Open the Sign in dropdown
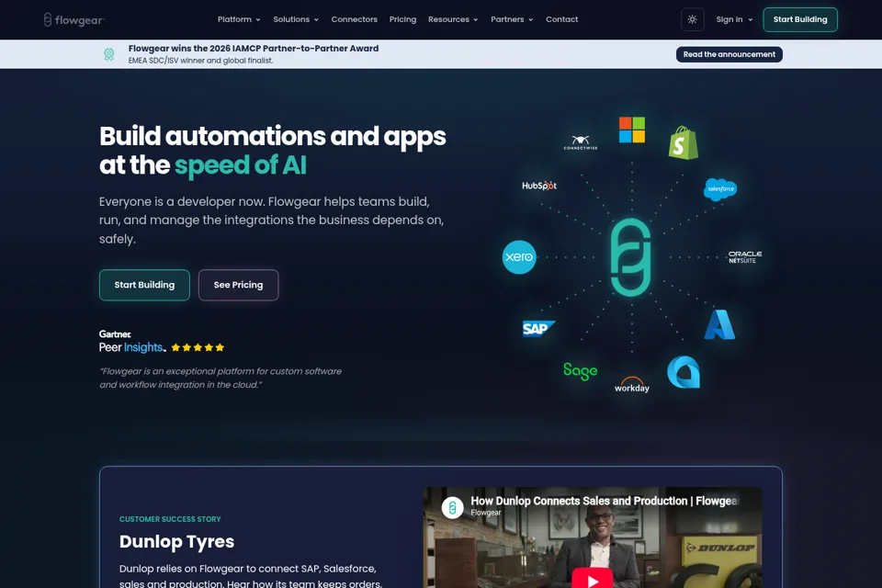882x588 pixels. pyautogui.click(x=734, y=19)
